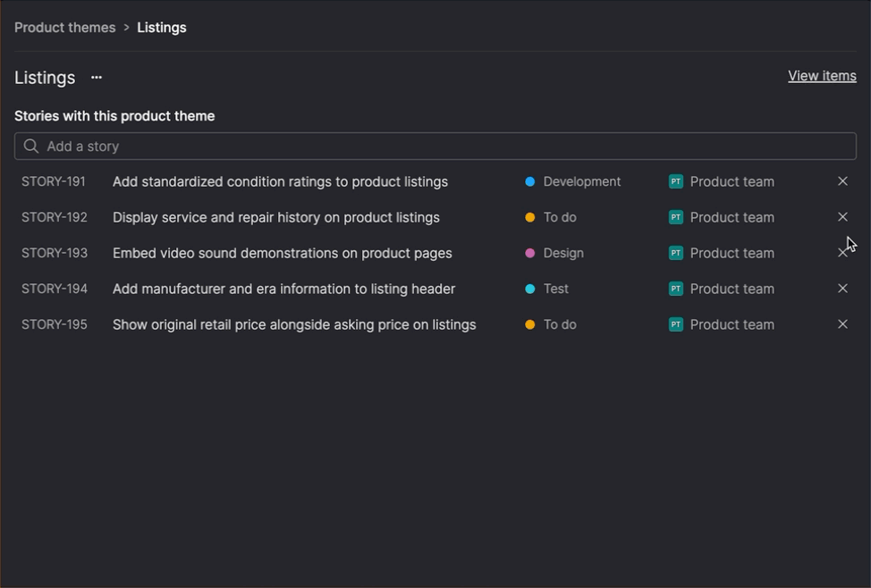Click the Listings breadcrumb item
This screenshot has width=871, height=588.
pos(162,28)
